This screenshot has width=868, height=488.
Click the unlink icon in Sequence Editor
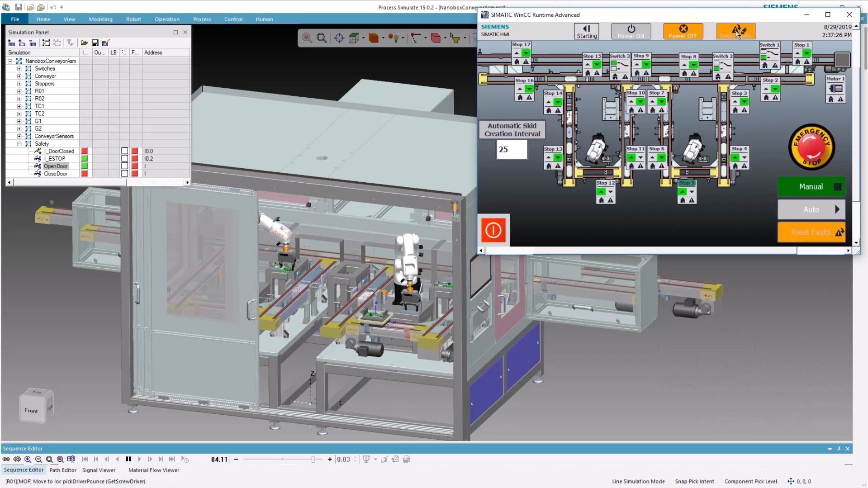[x=17, y=459]
